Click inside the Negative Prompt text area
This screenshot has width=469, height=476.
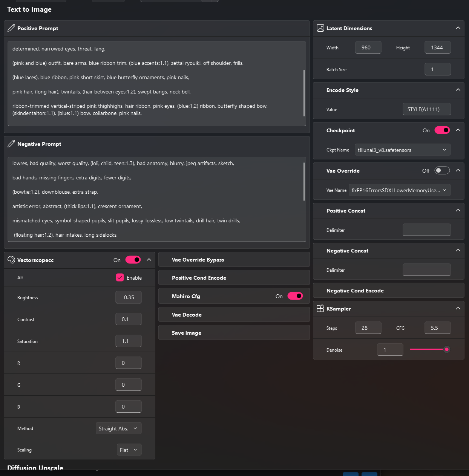coord(156,199)
